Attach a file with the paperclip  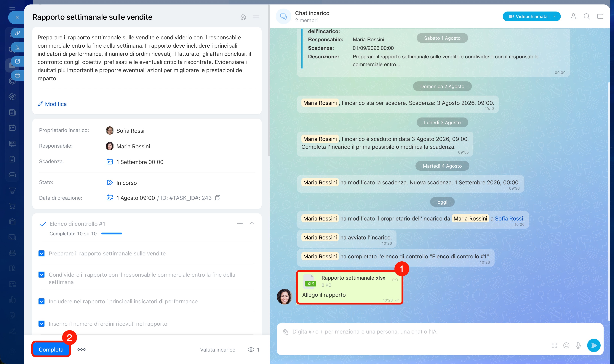pyautogui.click(x=285, y=332)
